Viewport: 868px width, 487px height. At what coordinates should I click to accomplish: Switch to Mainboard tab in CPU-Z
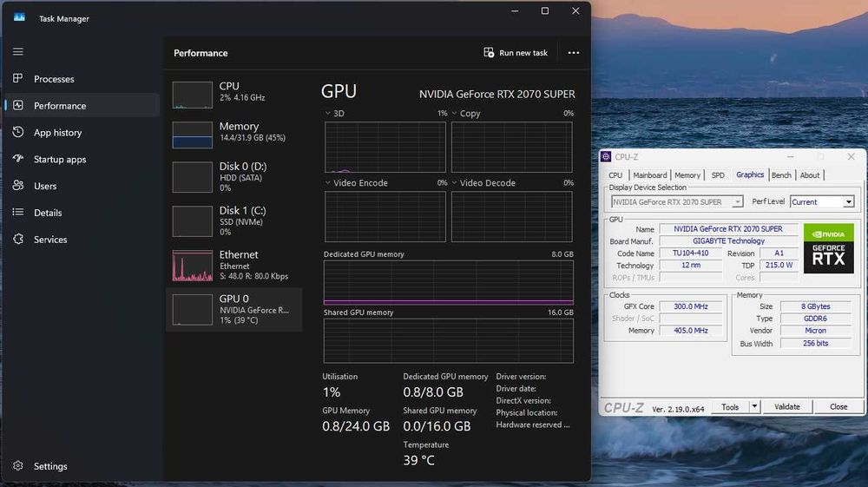[650, 174]
